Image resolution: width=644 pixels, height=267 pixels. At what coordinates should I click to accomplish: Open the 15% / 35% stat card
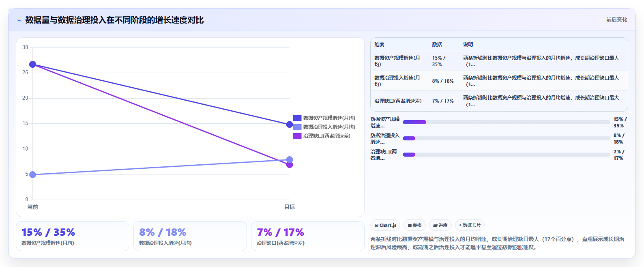[x=73, y=236]
